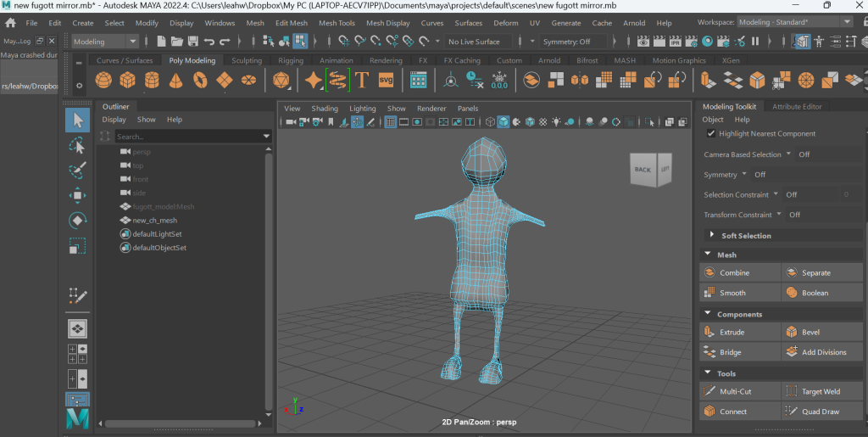This screenshot has height=437, width=868.
Task: Expand the Soft Selection section
Action: tap(712, 235)
